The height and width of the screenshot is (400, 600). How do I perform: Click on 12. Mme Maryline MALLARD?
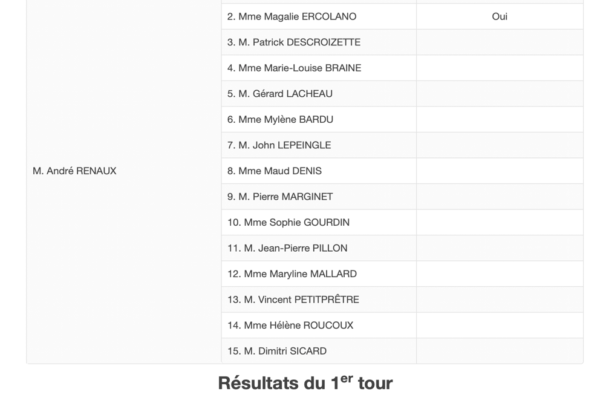[x=292, y=274]
